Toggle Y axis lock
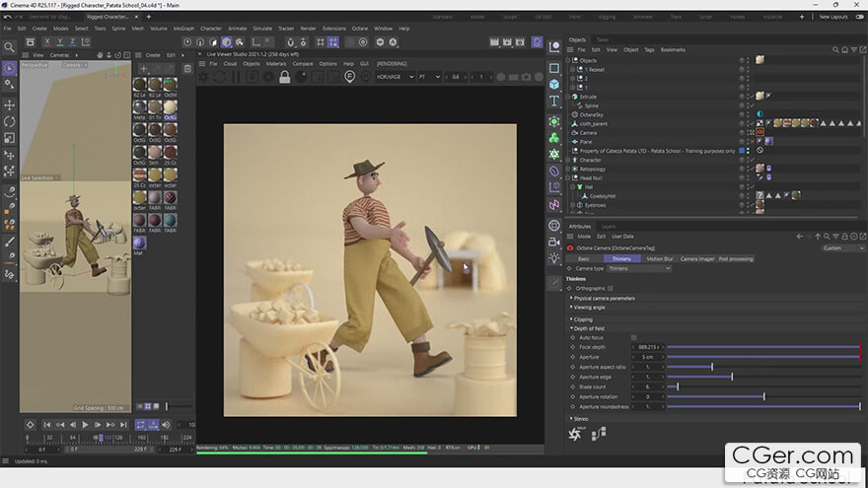Image resolution: width=868 pixels, height=488 pixels. pyautogui.click(x=60, y=42)
